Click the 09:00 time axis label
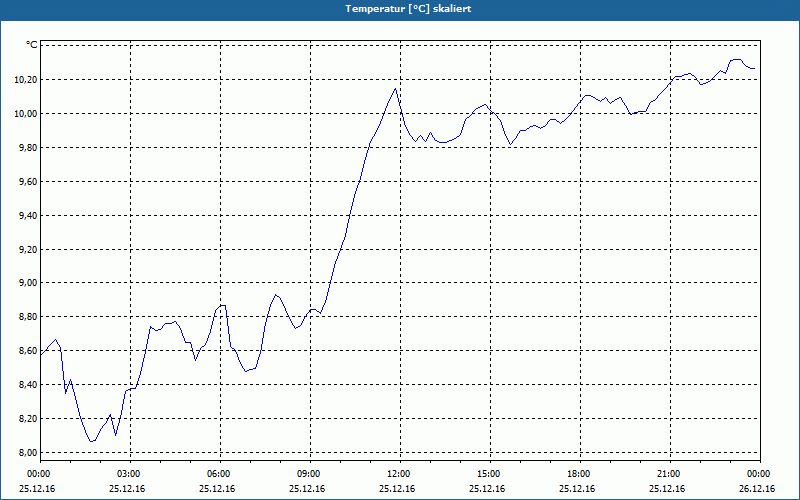This screenshot has height=500, width=800. click(x=310, y=473)
